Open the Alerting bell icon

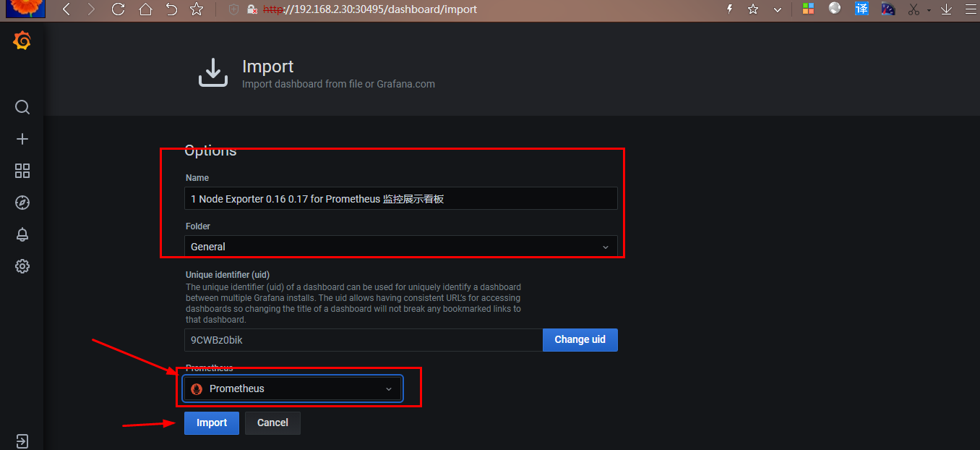tap(22, 234)
